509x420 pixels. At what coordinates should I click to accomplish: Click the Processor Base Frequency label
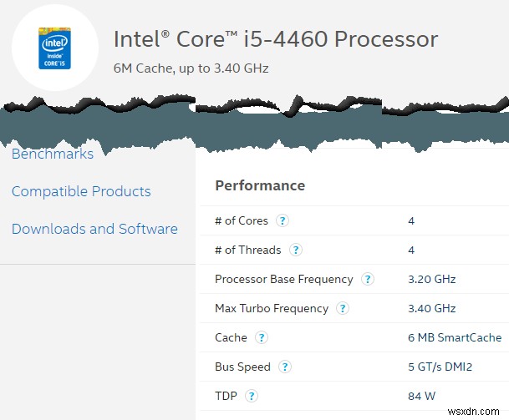[283, 280]
